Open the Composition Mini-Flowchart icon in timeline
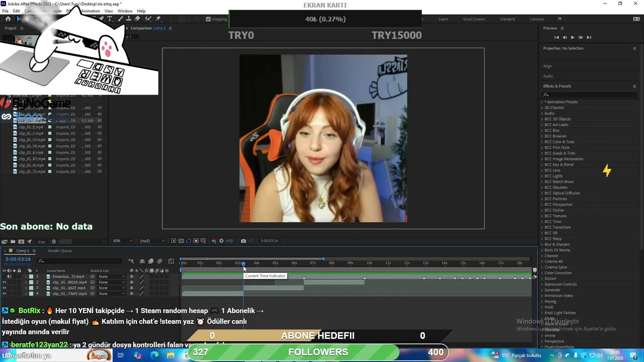 (x=131, y=261)
